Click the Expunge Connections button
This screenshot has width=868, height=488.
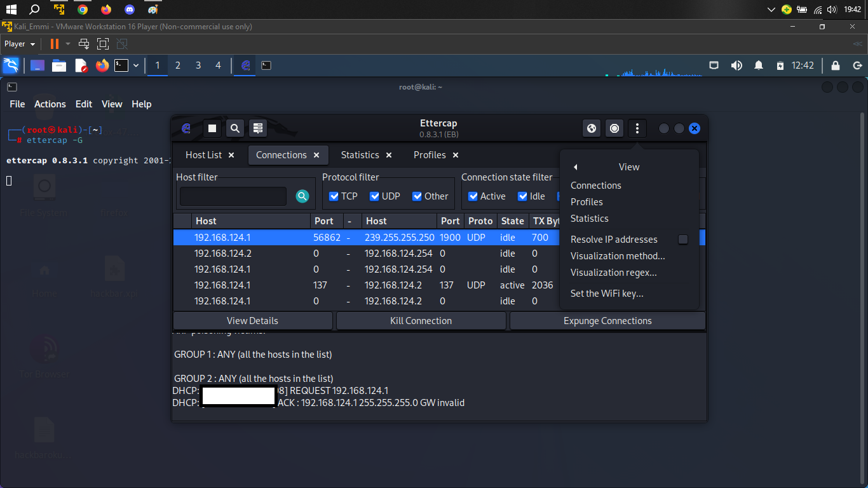(607, 321)
